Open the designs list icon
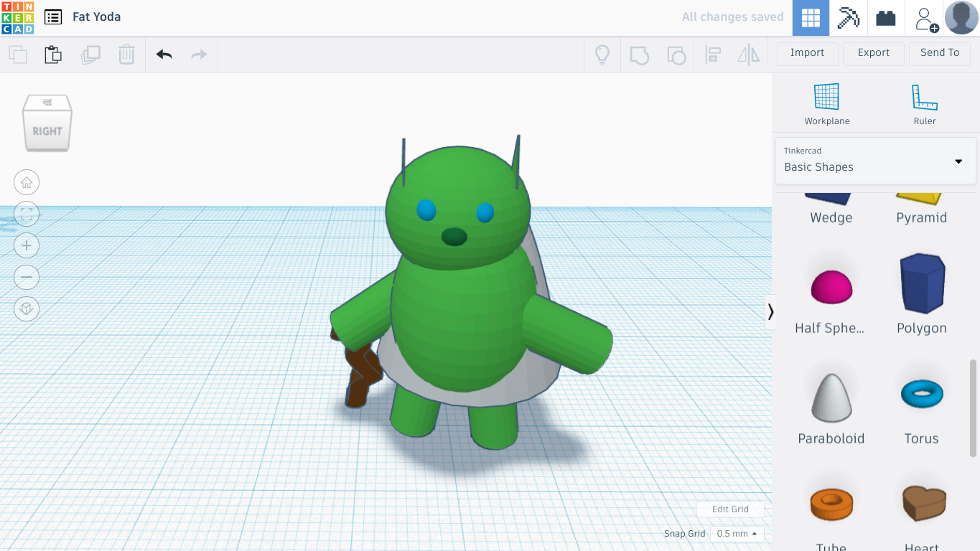The image size is (980, 551). coord(52,17)
